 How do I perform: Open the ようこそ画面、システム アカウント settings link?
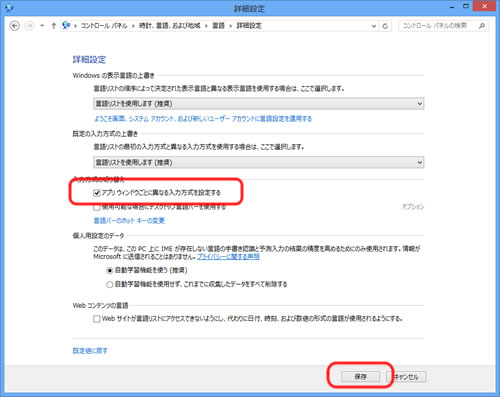203,119
